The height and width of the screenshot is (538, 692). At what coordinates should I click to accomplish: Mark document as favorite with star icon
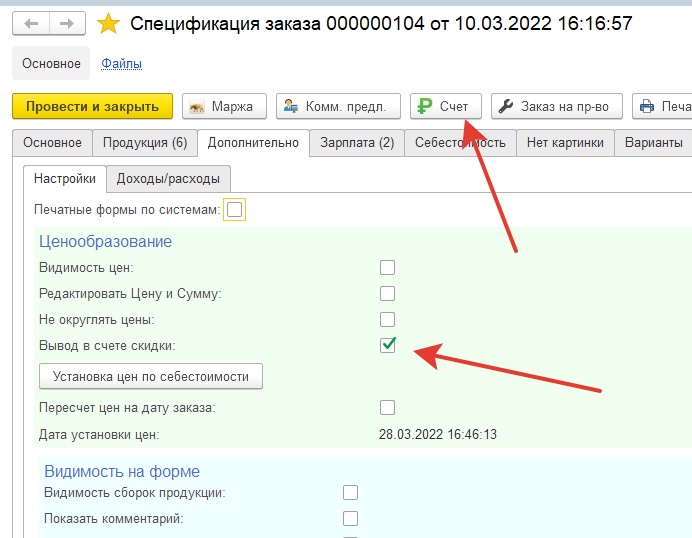click(x=108, y=23)
